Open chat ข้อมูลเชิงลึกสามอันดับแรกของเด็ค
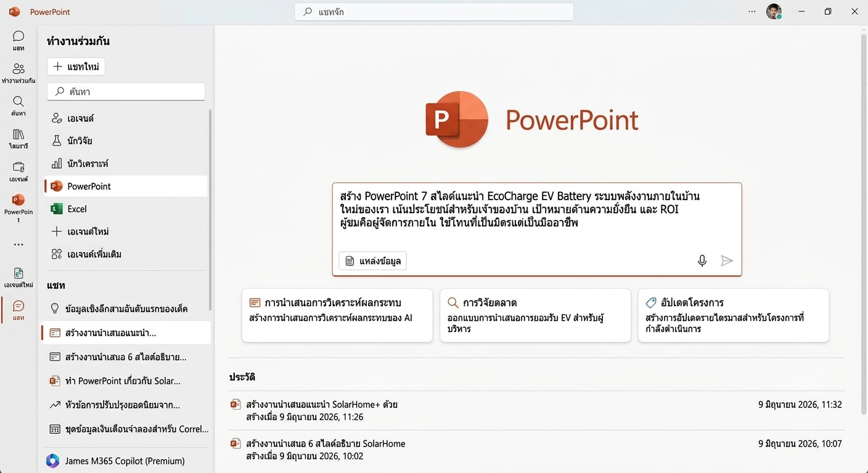This screenshot has height=473, width=868. [126, 309]
